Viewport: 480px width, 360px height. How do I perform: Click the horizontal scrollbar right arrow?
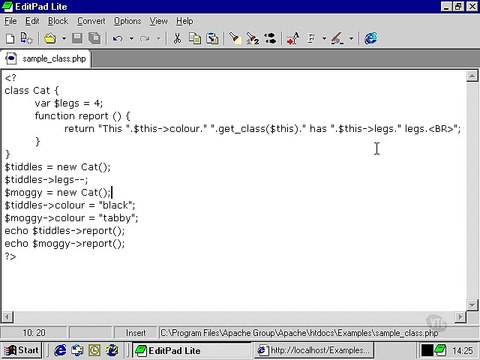(460, 317)
